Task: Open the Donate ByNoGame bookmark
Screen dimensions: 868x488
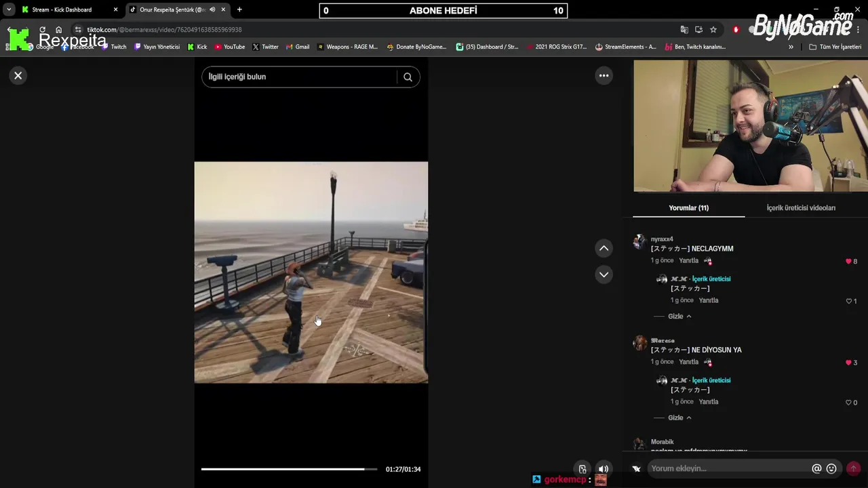Action: [x=416, y=47]
